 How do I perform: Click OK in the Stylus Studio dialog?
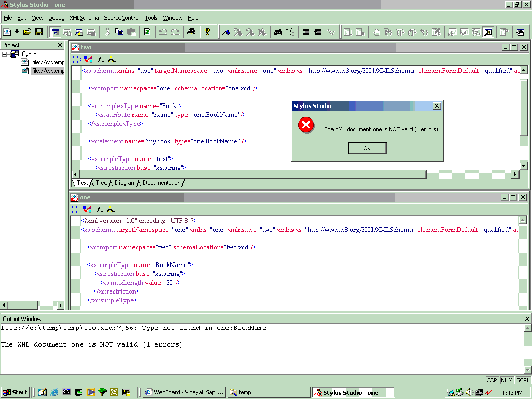pyautogui.click(x=367, y=148)
